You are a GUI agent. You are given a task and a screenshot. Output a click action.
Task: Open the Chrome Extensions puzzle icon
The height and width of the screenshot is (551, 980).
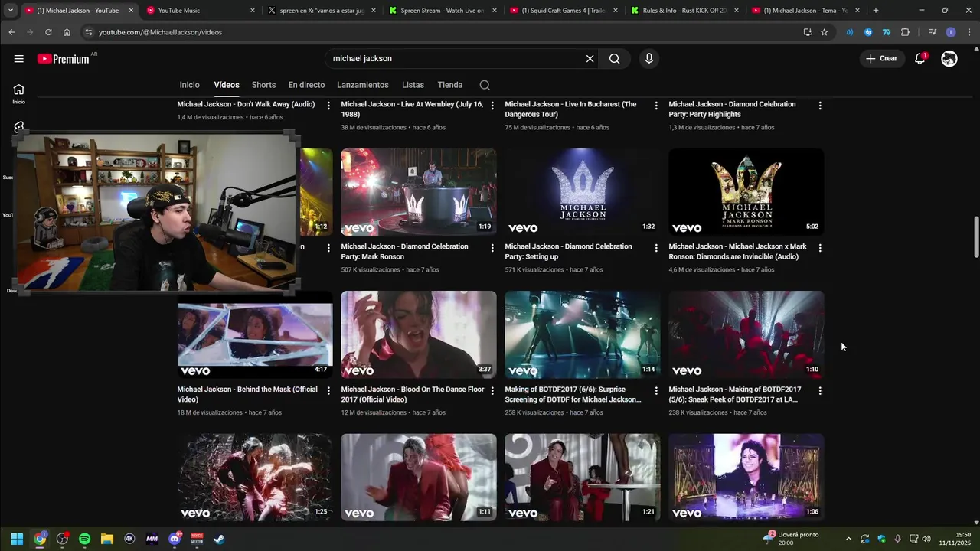[x=905, y=32]
